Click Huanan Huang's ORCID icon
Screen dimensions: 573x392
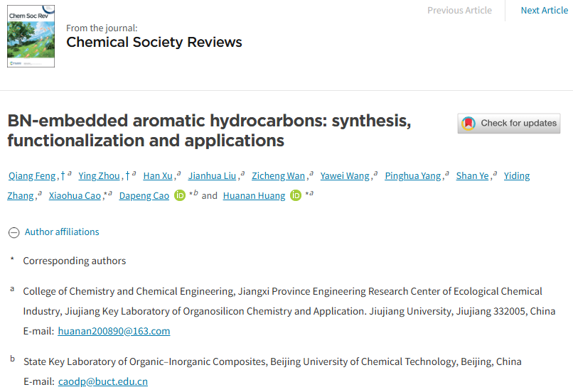(x=296, y=196)
